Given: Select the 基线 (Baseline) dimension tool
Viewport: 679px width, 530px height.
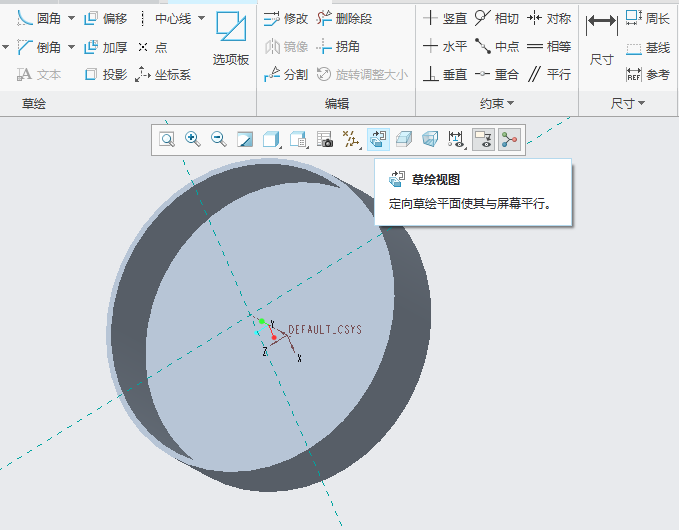Looking at the screenshot, I should (x=648, y=48).
